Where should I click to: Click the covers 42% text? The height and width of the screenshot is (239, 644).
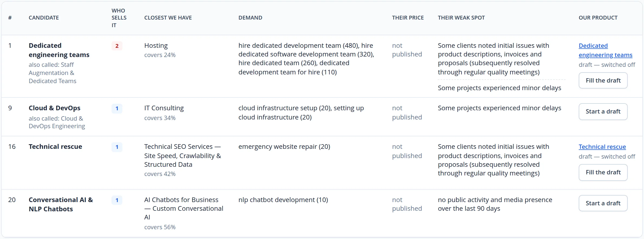click(160, 174)
